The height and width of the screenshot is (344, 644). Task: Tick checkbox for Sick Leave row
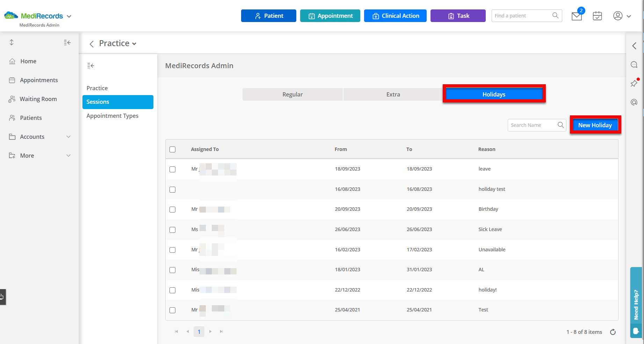point(173,230)
